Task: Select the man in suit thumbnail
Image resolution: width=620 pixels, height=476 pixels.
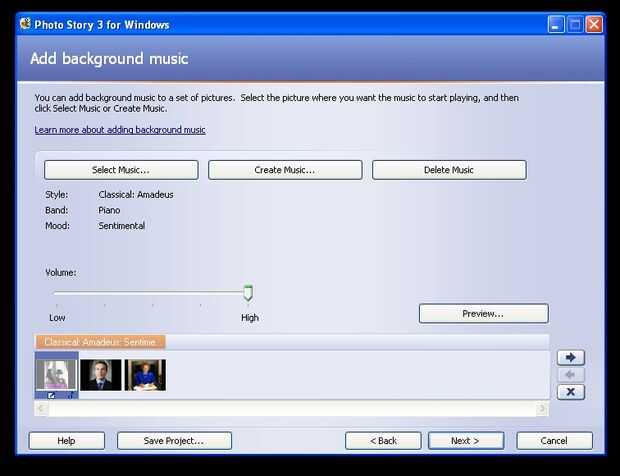Action: (101, 375)
